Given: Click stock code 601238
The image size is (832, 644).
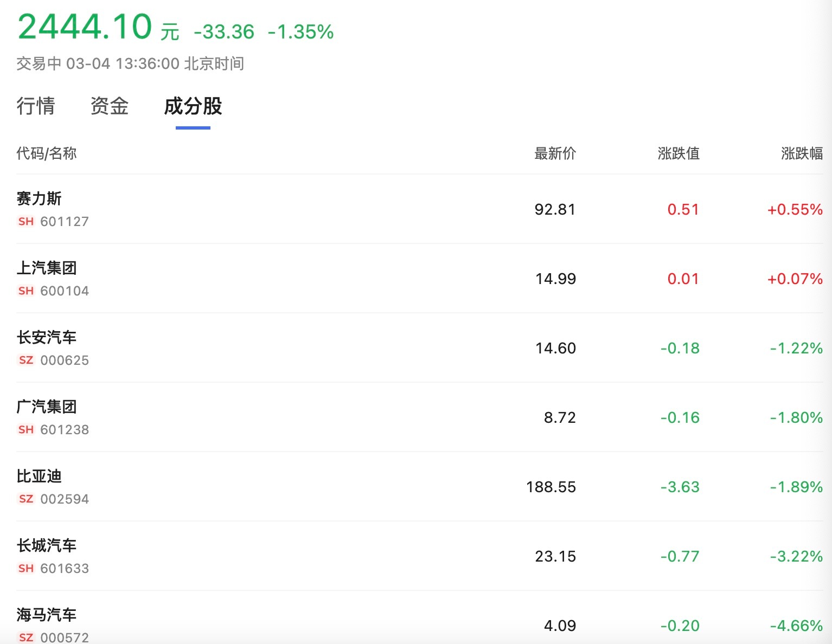Looking at the screenshot, I should point(65,429).
